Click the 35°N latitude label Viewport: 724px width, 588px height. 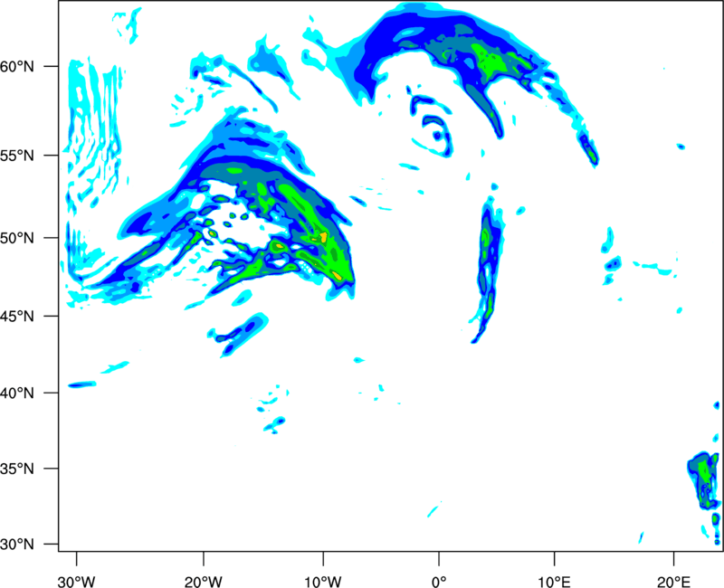pyautogui.click(x=17, y=469)
